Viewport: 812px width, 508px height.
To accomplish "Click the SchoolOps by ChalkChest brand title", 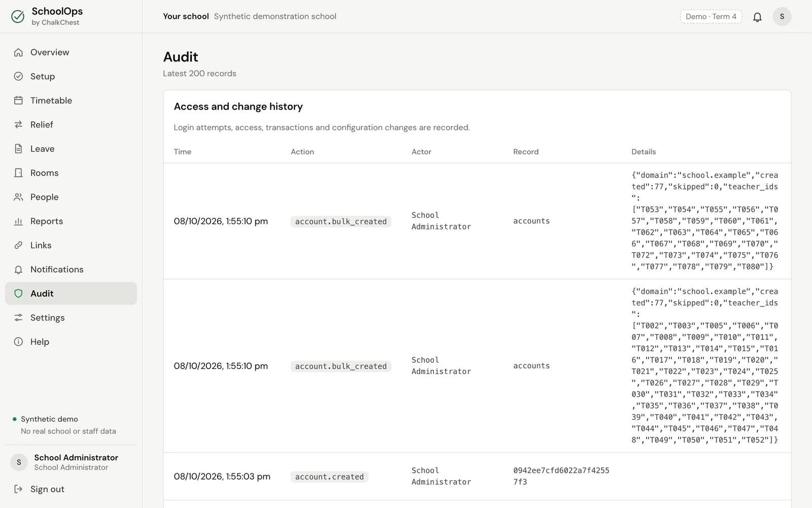I will (x=57, y=16).
